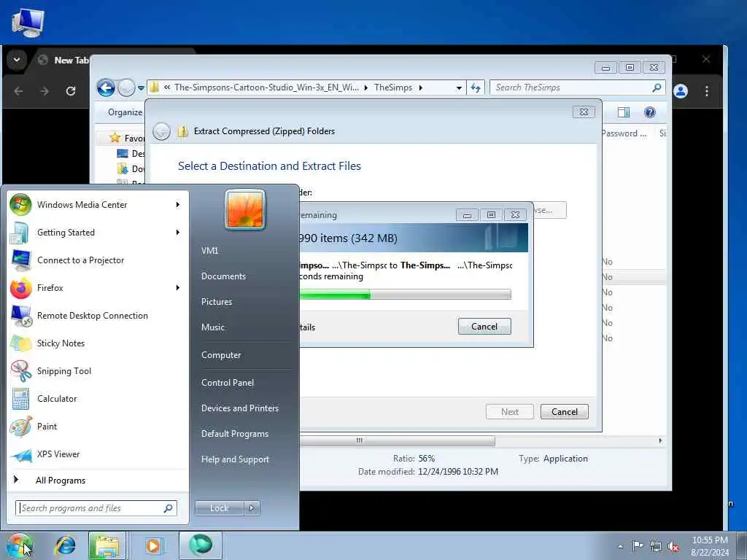747x560 pixels.
Task: Open Devices and Printers
Action: 239,408
